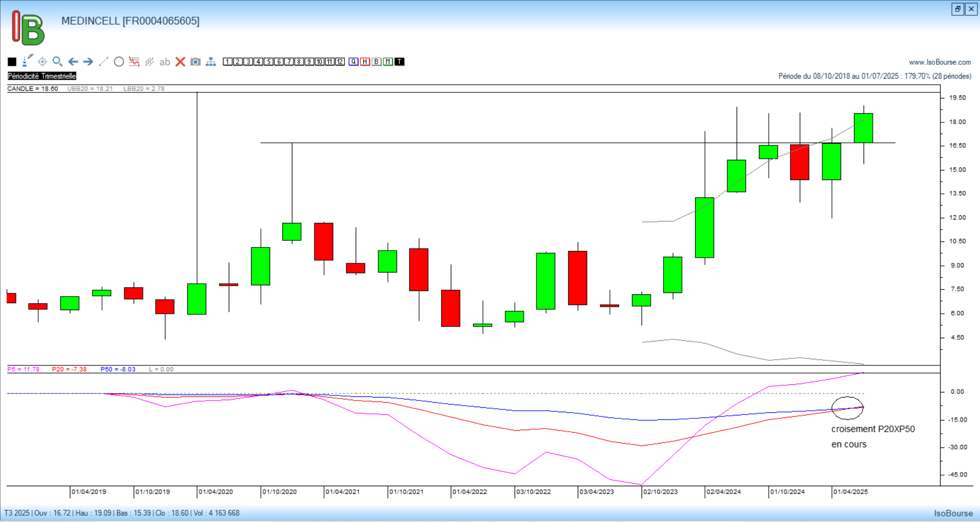The image size is (980, 522).
Task: Click the red X delete tool
Action: tap(180, 62)
